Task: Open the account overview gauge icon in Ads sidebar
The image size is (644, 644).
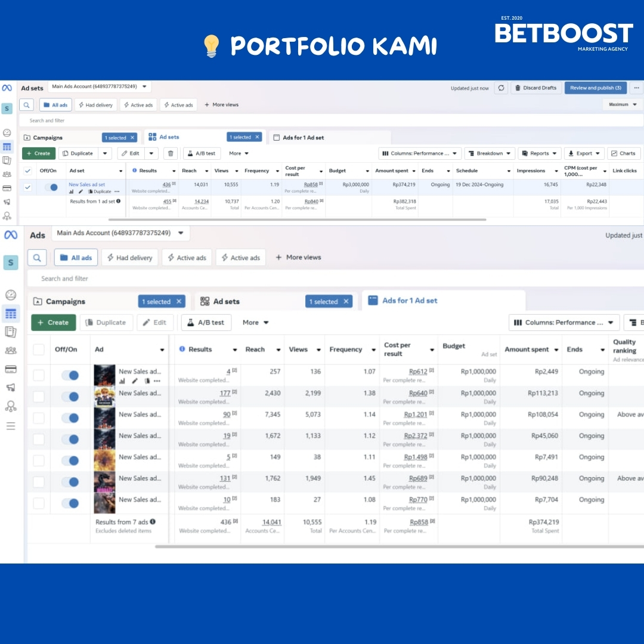Action: (11, 295)
